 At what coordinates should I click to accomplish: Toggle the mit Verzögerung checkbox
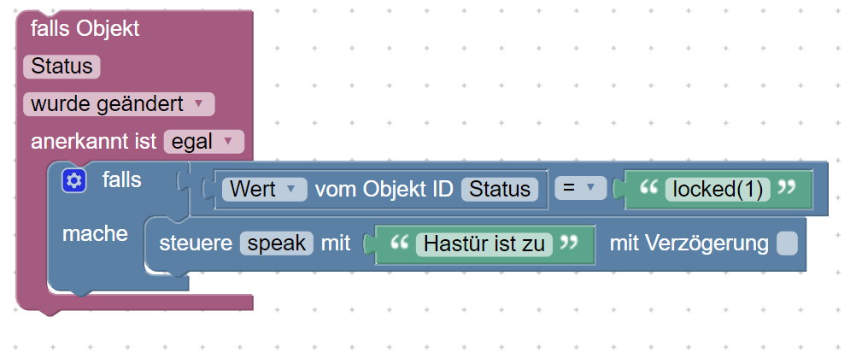pos(787,244)
